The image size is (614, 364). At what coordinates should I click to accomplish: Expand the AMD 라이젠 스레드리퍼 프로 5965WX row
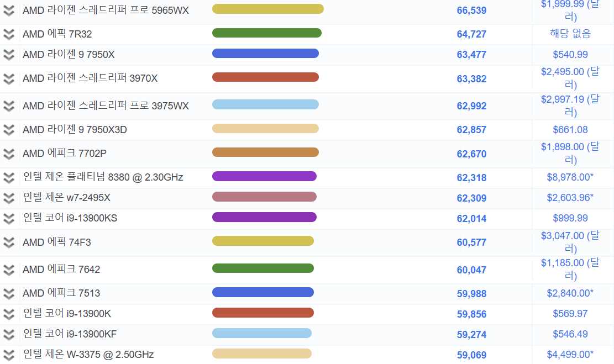[x=9, y=10]
